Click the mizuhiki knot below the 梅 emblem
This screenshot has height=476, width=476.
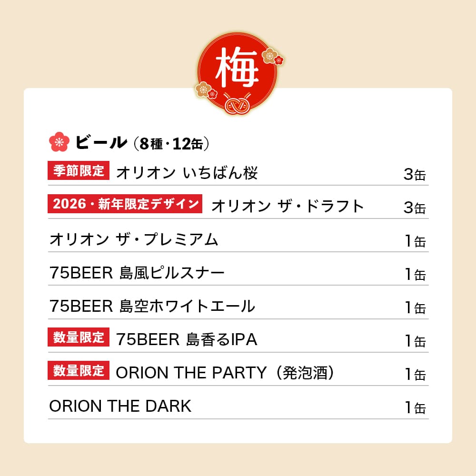tap(238, 105)
